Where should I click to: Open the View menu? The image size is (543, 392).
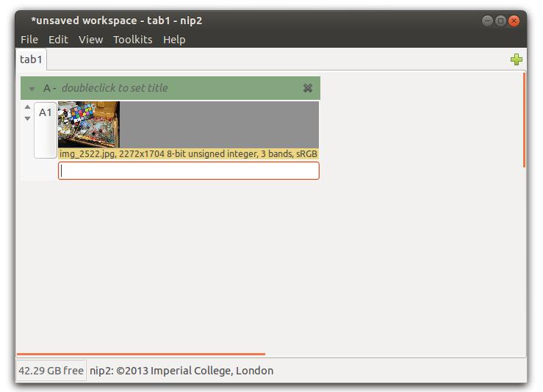click(x=90, y=40)
